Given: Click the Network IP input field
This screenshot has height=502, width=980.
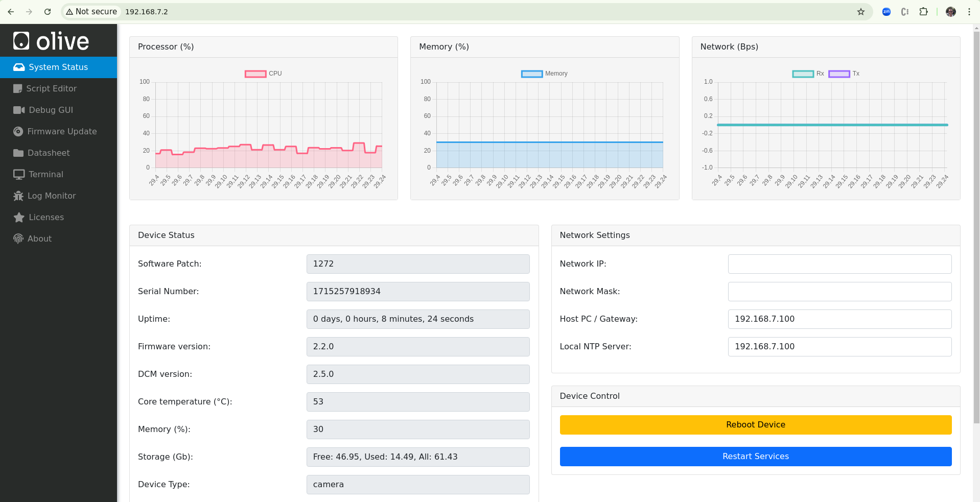Looking at the screenshot, I should (839, 264).
